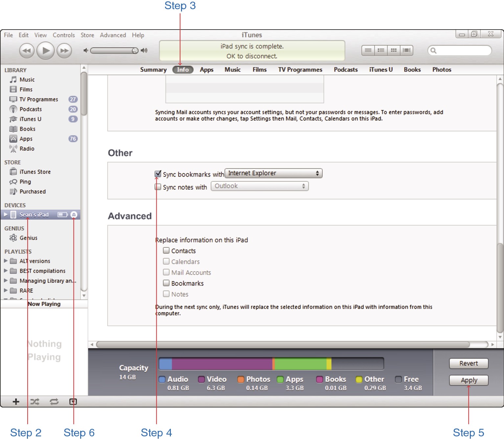Open the Internet Explorer bookmarks dropdown
504x439 pixels.
273,173
